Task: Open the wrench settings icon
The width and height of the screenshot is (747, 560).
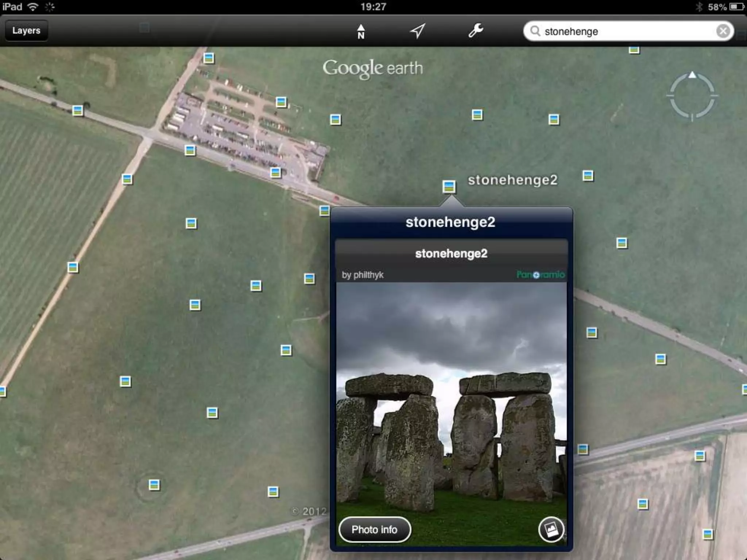Action: (x=476, y=31)
